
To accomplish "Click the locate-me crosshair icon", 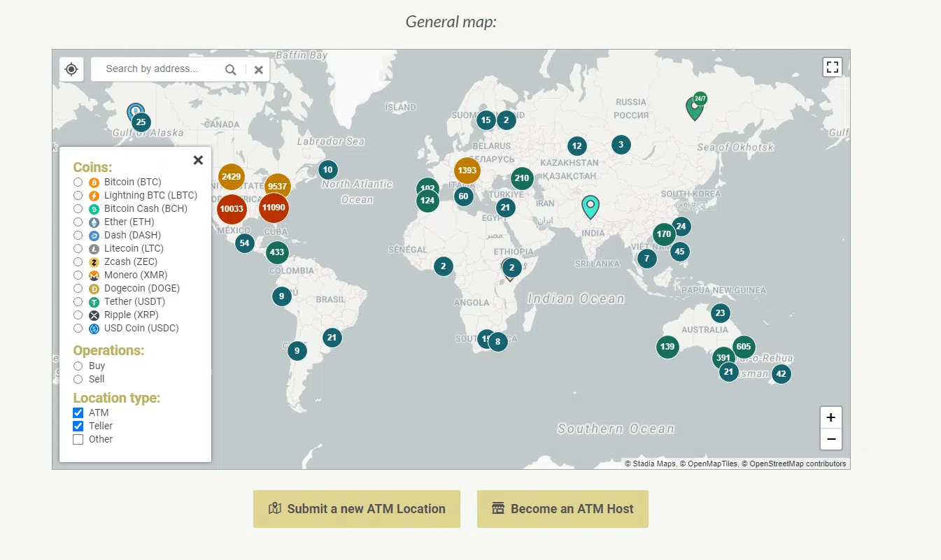I will pos(71,69).
